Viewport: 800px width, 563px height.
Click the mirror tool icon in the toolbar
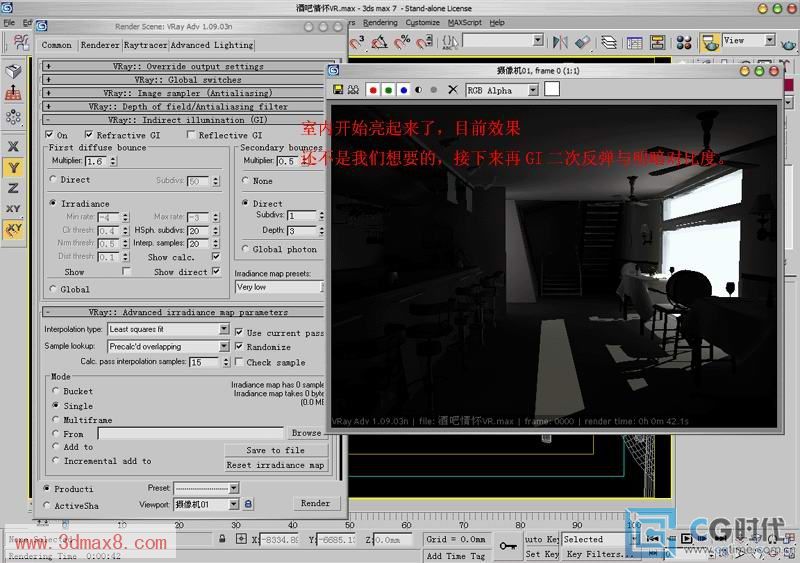pyautogui.click(x=560, y=42)
